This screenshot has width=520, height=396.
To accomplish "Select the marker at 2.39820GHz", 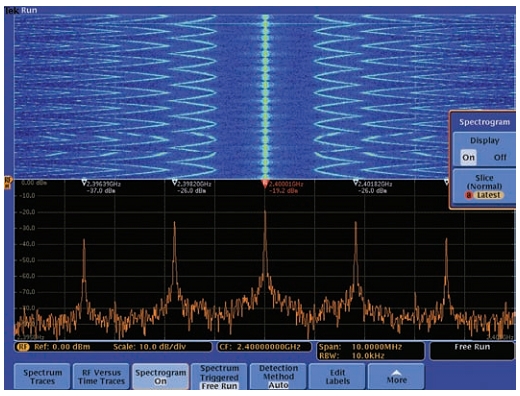I will pos(174,182).
